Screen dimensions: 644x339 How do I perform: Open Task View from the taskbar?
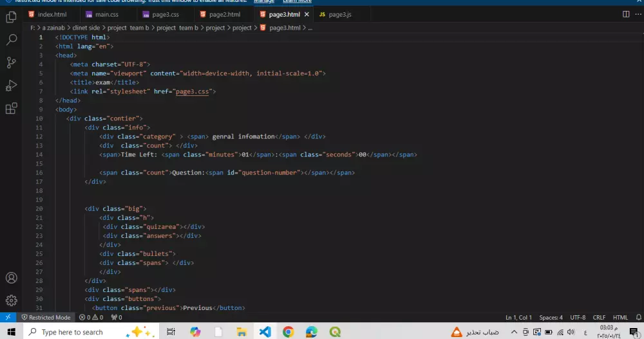[x=171, y=332]
